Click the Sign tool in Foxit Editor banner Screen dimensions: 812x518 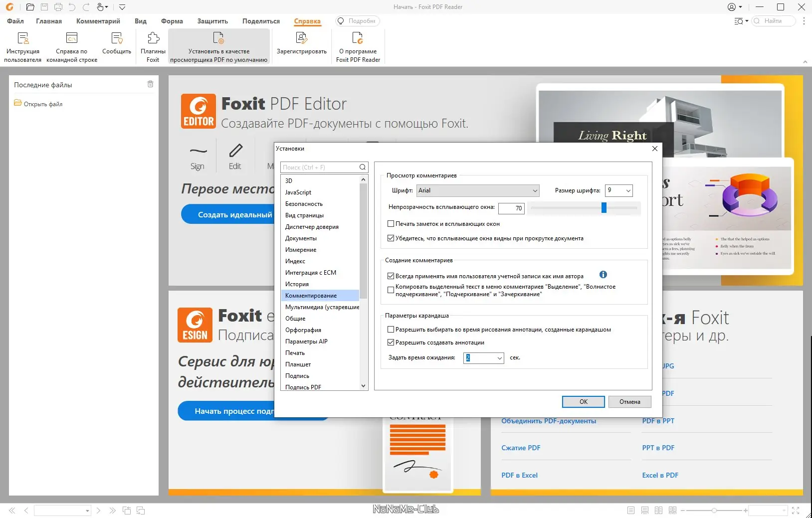[198, 158]
